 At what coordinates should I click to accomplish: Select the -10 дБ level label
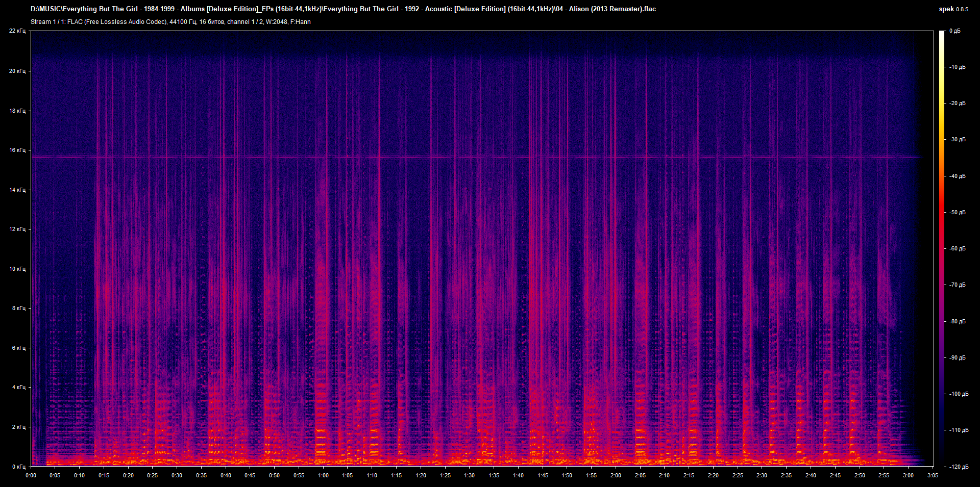[x=958, y=67]
